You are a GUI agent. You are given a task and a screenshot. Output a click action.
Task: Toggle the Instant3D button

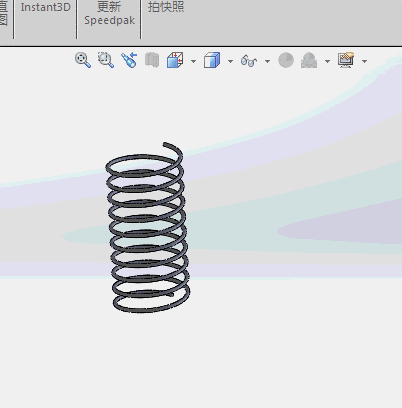coord(46,7)
